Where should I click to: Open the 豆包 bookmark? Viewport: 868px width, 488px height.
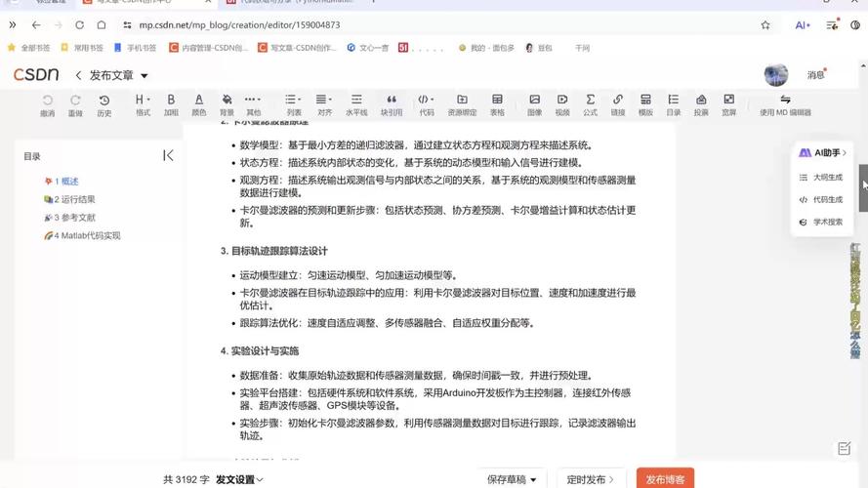(539, 48)
